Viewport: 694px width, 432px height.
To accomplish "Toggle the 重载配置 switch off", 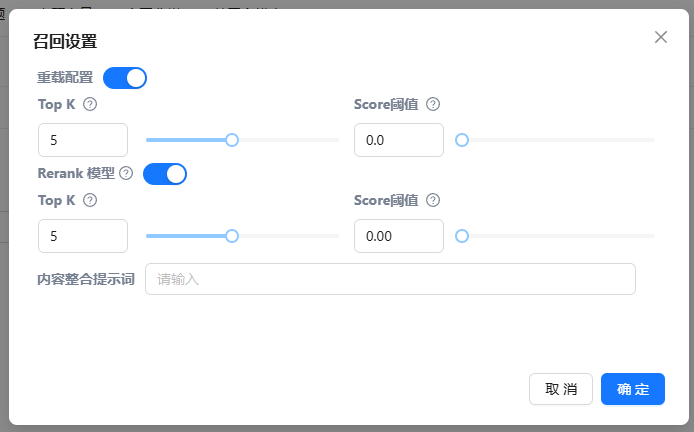I will [125, 77].
